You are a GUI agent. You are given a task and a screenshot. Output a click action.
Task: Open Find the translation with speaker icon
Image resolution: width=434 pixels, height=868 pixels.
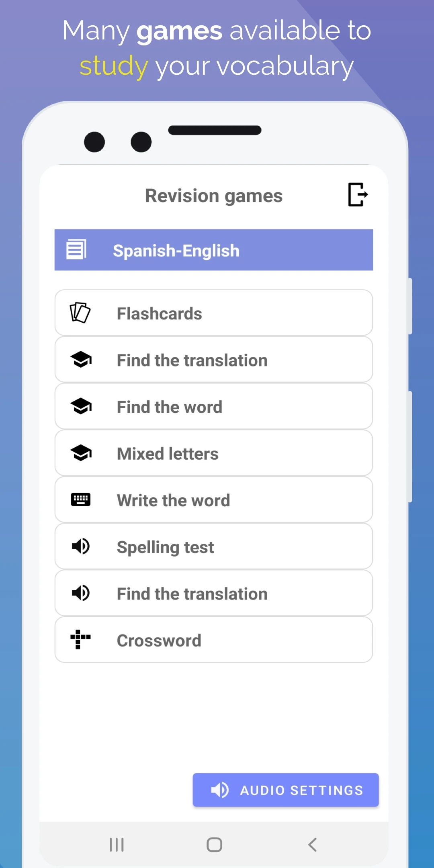[x=213, y=593]
